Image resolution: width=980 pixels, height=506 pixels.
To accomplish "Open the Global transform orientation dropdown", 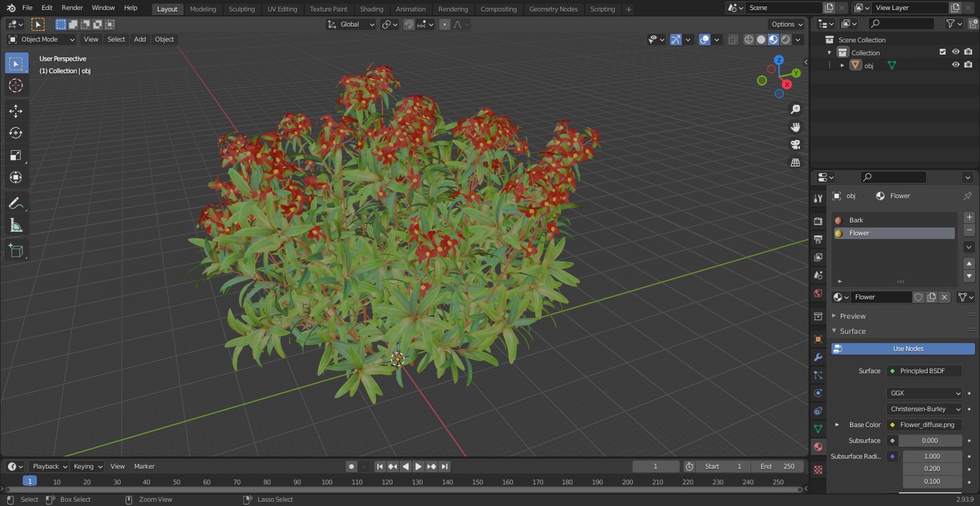I will [351, 24].
